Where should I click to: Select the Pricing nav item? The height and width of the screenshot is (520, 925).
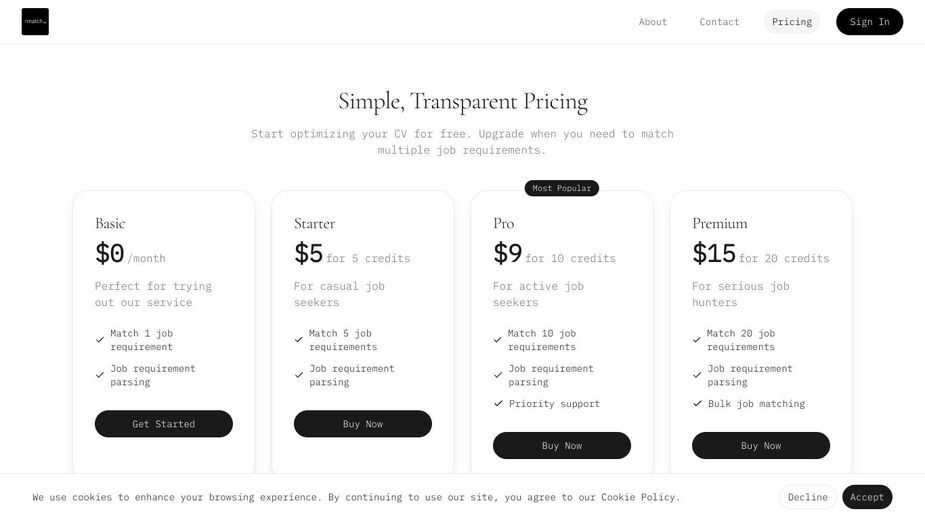792,22
